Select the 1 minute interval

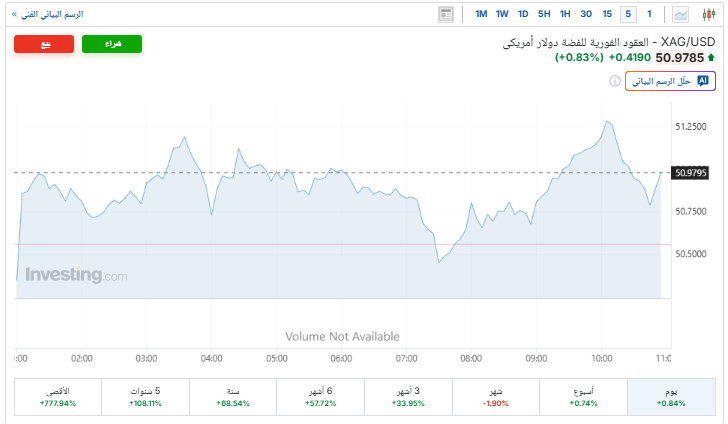point(649,14)
